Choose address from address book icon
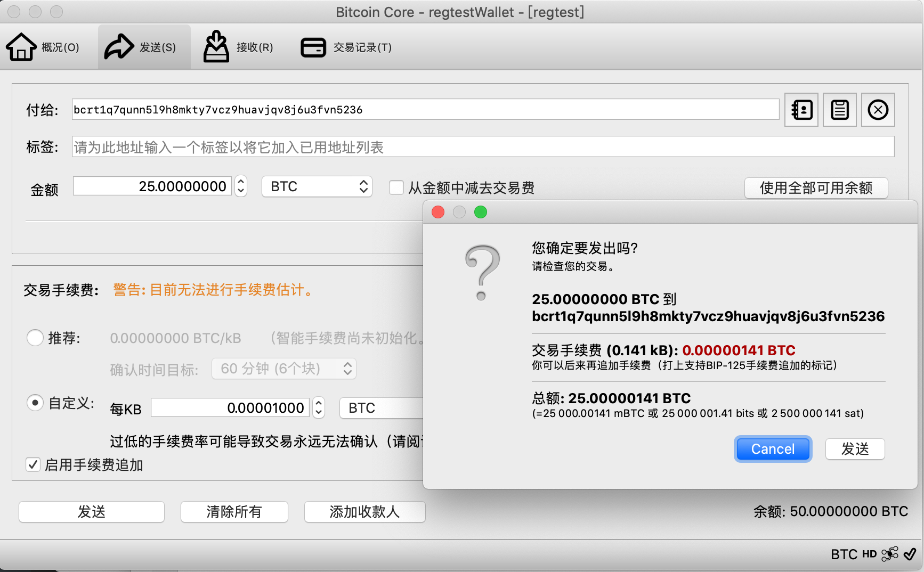The image size is (924, 572). 801,110
